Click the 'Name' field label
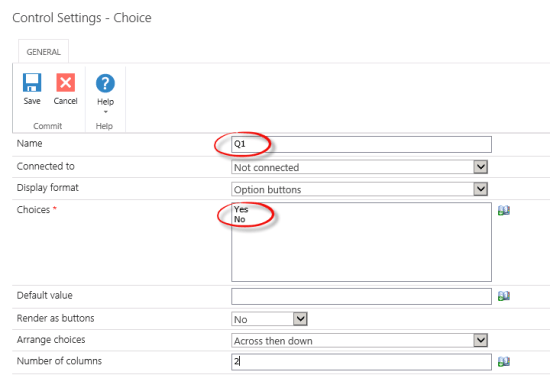Viewport: 550px width, 375px height. tap(29, 143)
